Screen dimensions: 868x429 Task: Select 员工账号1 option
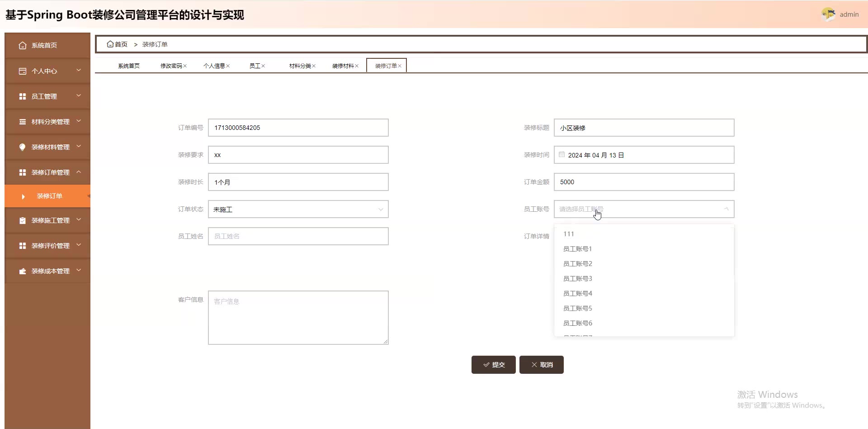point(644,249)
